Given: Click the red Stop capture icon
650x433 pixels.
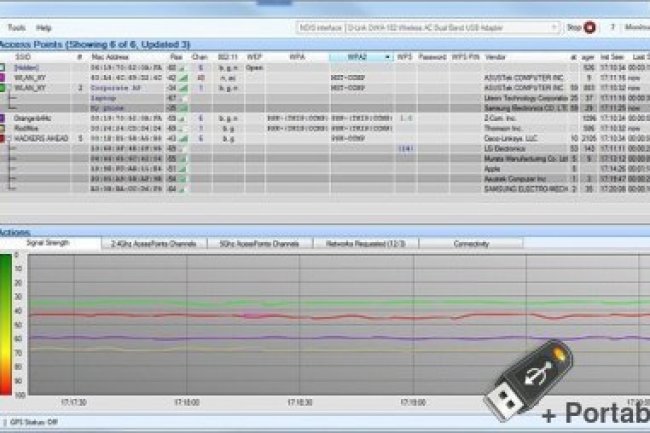Looking at the screenshot, I should tap(589, 28).
